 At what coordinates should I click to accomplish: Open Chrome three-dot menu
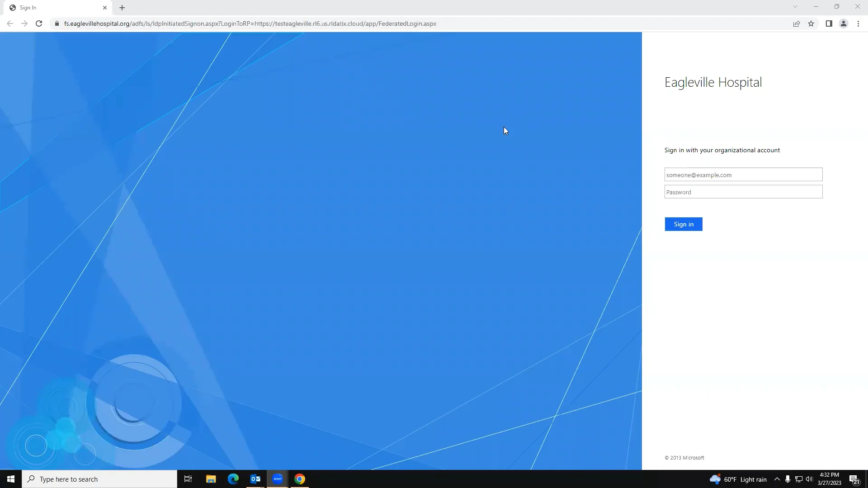coord(858,23)
